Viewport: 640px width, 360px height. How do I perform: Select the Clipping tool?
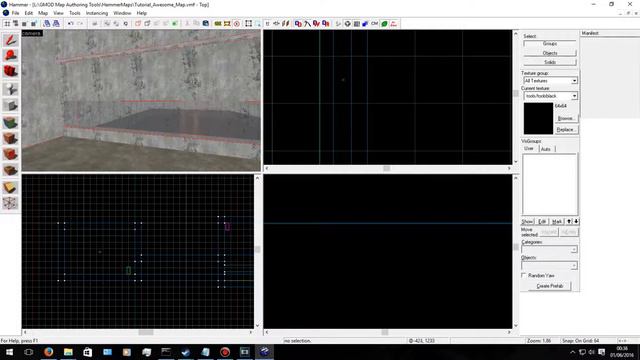[x=10, y=187]
